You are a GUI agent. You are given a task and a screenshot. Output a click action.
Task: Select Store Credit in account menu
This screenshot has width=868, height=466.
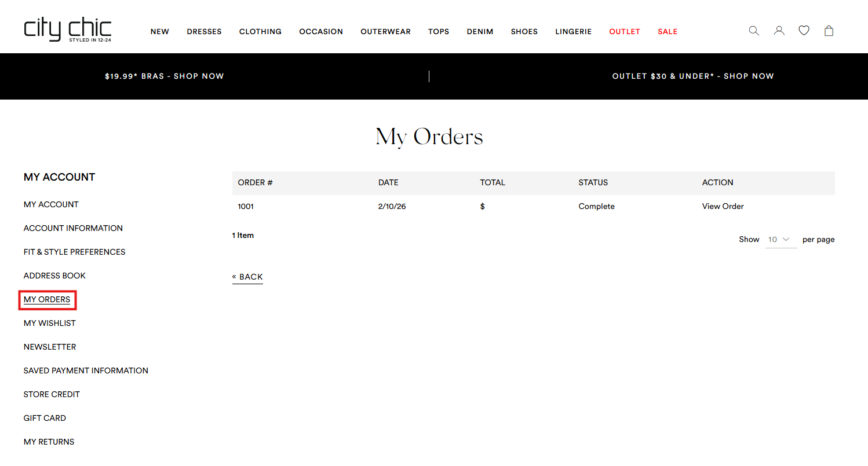pos(52,395)
